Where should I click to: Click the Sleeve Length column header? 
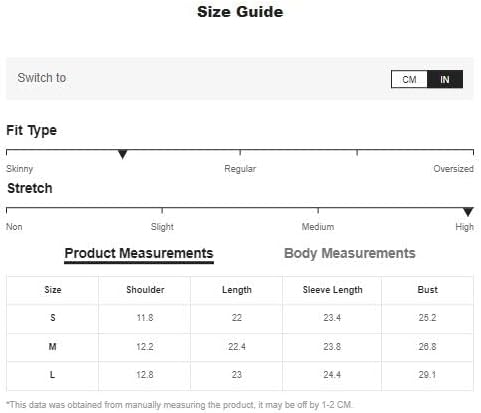tap(332, 290)
